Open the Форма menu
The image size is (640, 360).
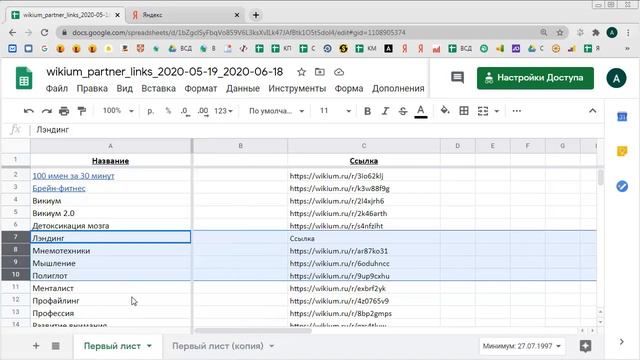349,89
